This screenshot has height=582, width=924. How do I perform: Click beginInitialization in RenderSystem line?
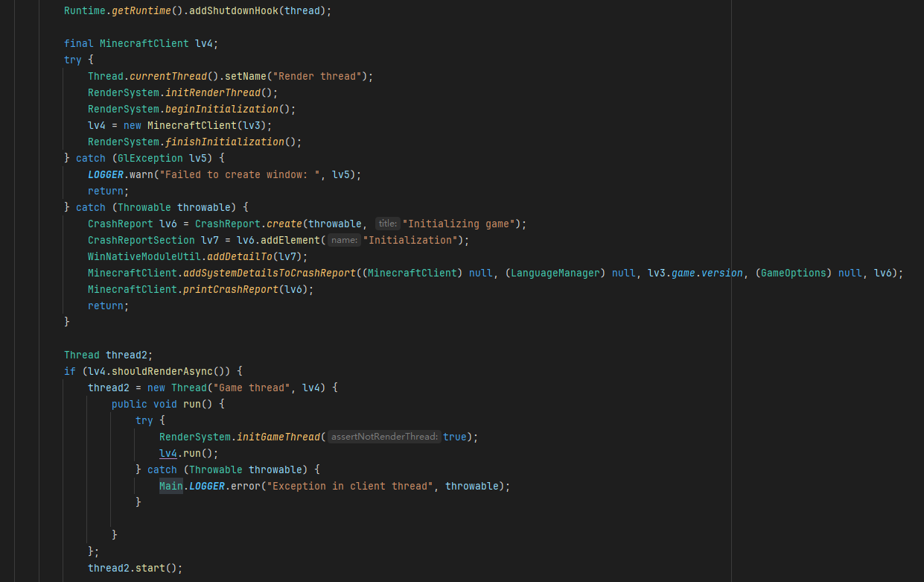pos(220,110)
